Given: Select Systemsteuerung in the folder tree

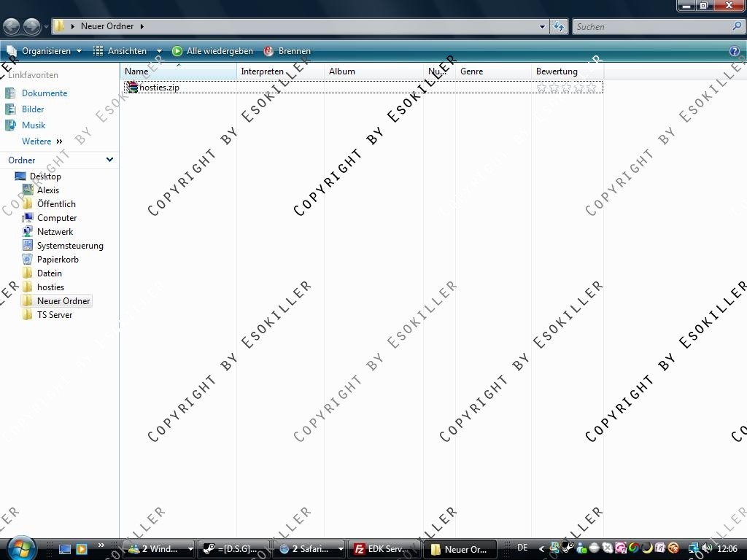Looking at the screenshot, I should [x=70, y=246].
